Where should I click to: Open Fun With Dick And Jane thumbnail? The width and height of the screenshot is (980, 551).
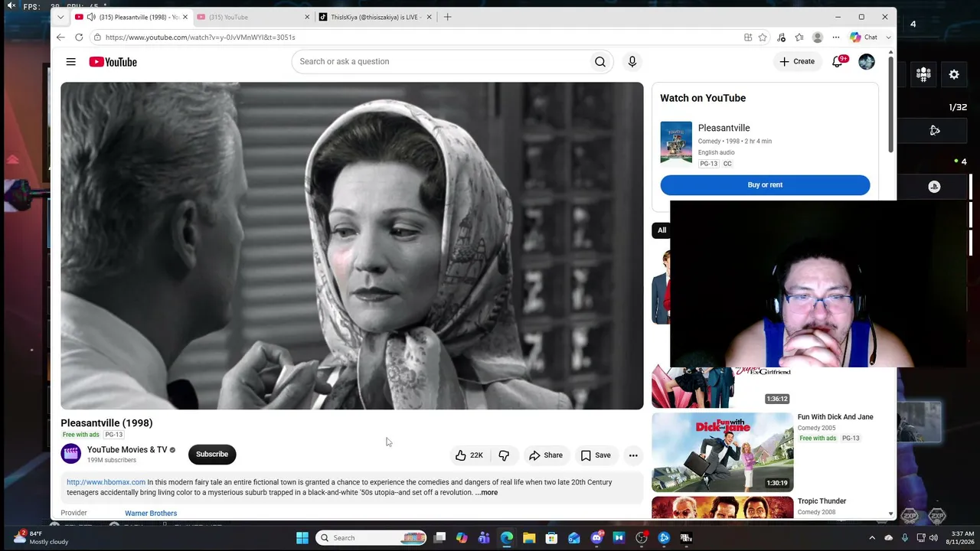722,452
